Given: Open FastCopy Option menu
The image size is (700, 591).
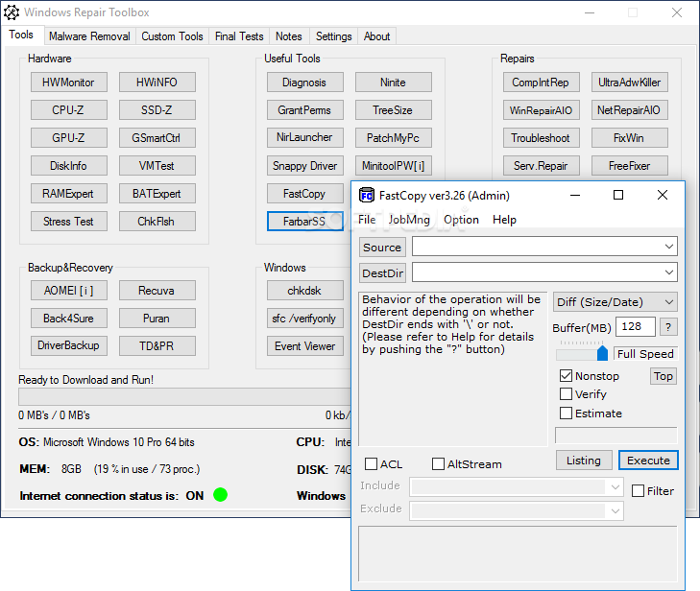Looking at the screenshot, I should pyautogui.click(x=461, y=220).
